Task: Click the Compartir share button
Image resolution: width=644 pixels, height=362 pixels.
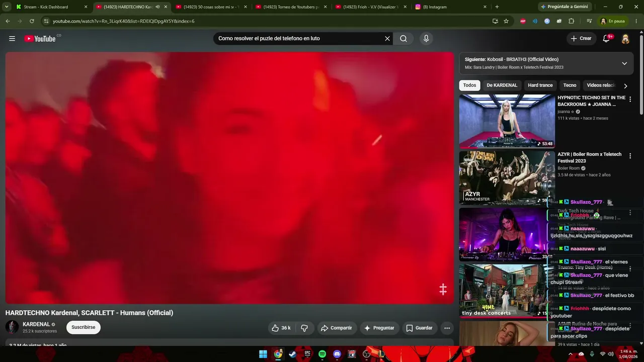Action: tap(337, 328)
